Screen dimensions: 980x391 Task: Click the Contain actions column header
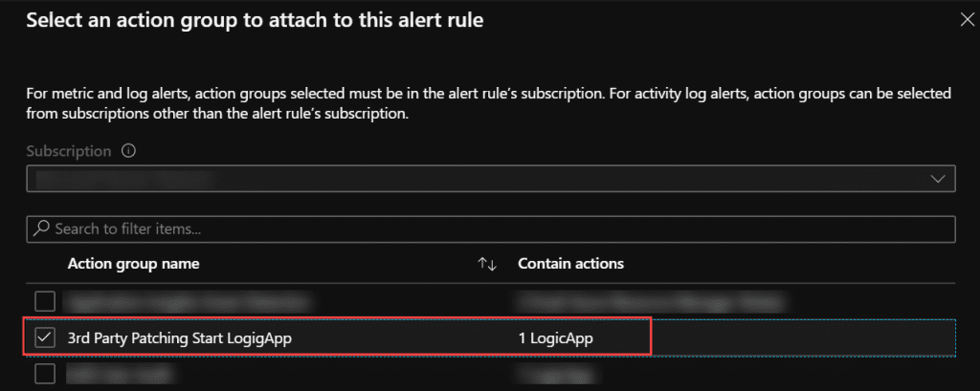click(570, 264)
